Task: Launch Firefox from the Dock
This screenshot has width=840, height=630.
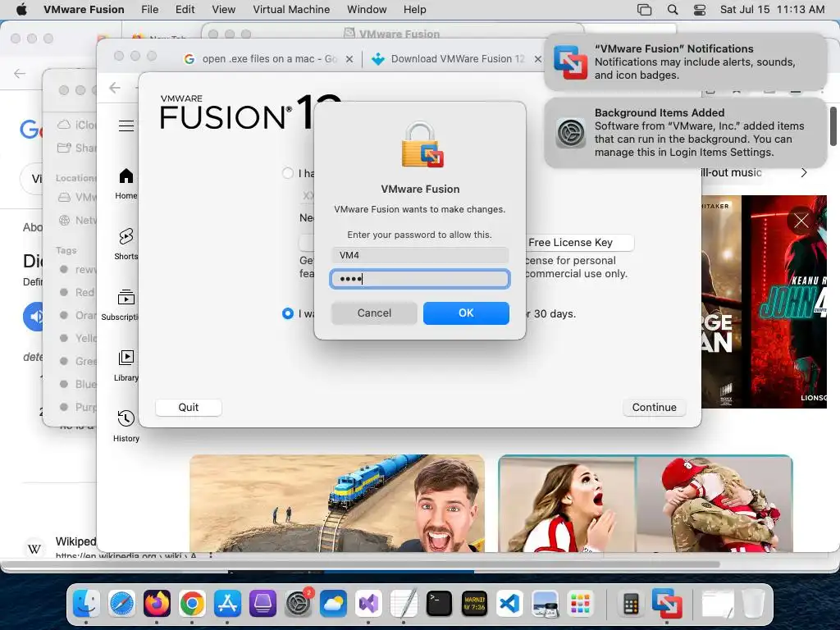Action: (157, 604)
